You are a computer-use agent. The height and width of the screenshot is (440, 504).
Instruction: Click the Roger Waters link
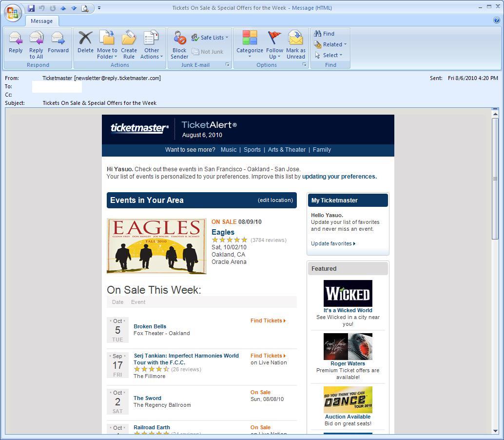pyautogui.click(x=348, y=363)
